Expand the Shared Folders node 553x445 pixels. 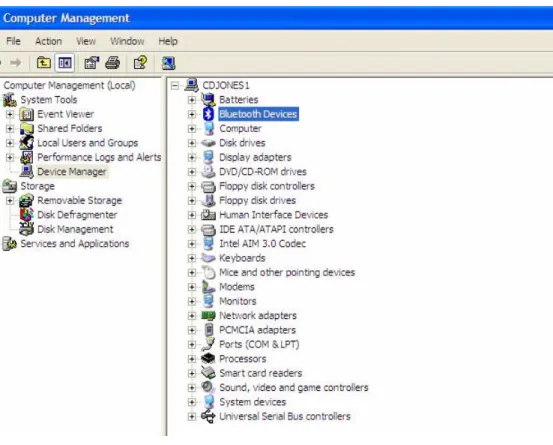tap(10, 129)
